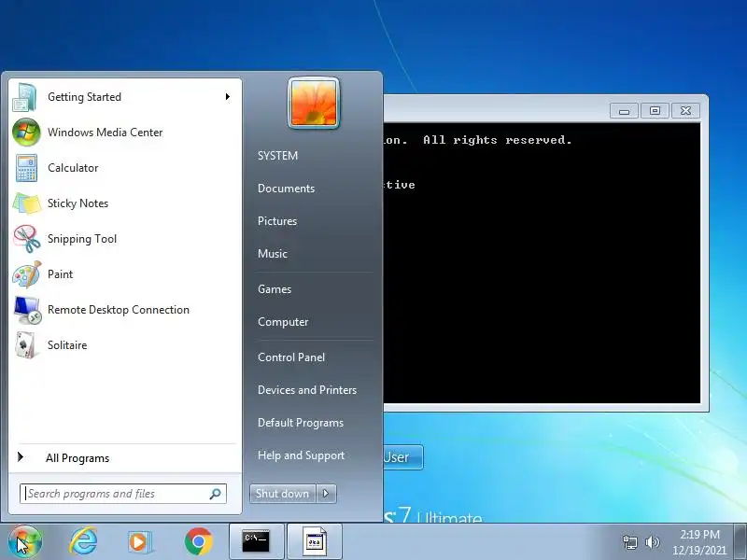Launch Windows Media Center icon
747x560 pixels.
(26, 133)
